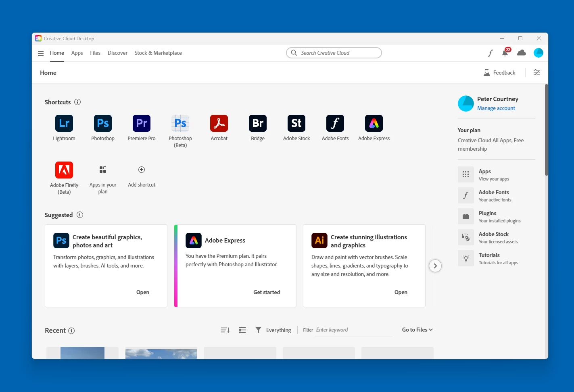Click the Manage account link
The width and height of the screenshot is (574, 392).
tap(496, 108)
